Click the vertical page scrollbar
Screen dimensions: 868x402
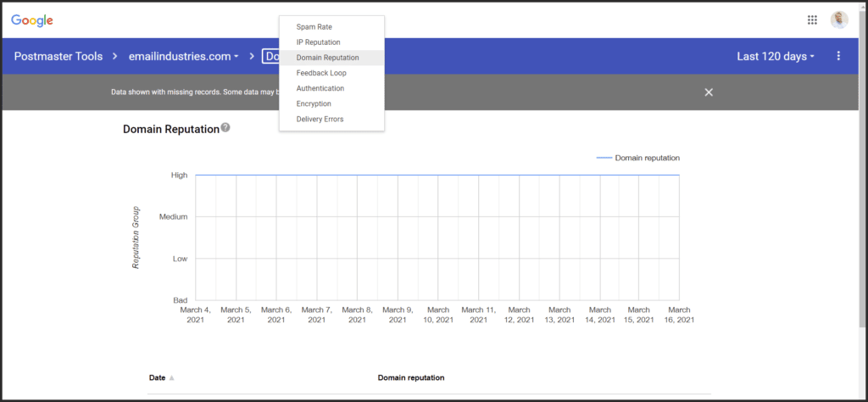(x=861, y=170)
